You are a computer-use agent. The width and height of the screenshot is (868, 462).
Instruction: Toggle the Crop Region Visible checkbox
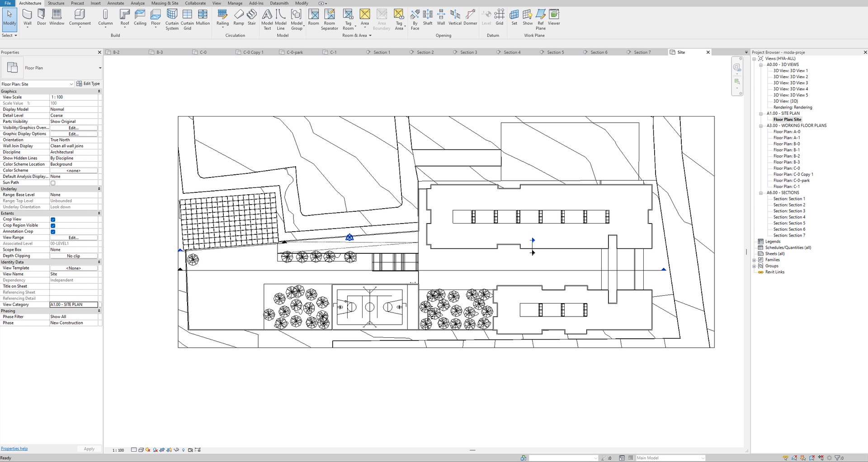tap(53, 225)
